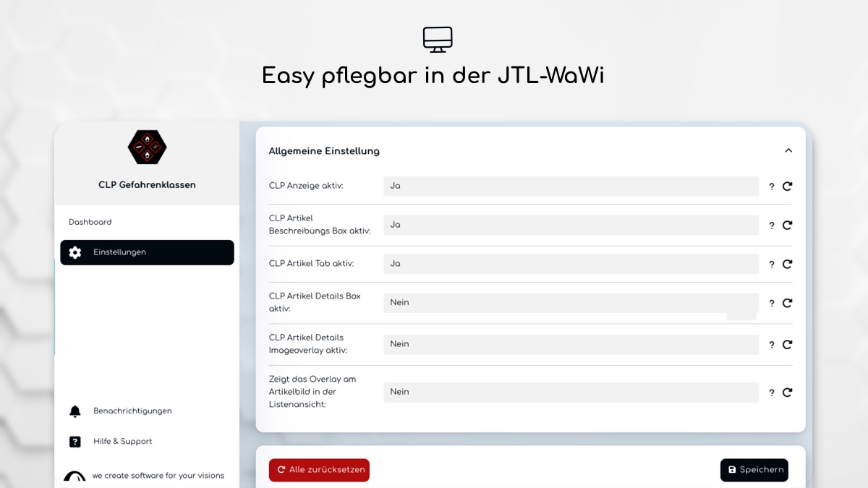Click the monitor icon above the headline

438,39
